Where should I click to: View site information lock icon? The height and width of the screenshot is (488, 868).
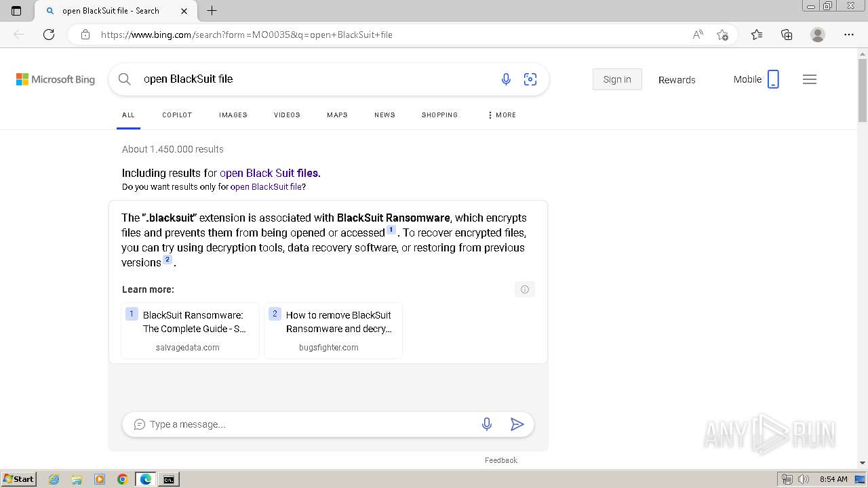pos(85,35)
